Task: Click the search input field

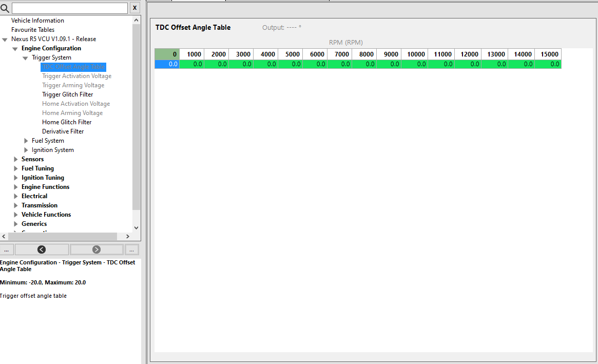Action: (x=70, y=8)
